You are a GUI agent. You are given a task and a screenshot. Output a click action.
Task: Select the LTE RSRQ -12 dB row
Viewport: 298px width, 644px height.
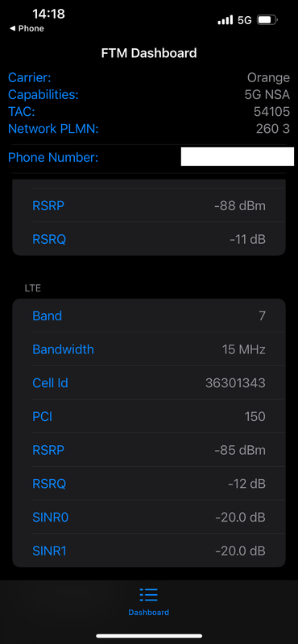tap(149, 485)
